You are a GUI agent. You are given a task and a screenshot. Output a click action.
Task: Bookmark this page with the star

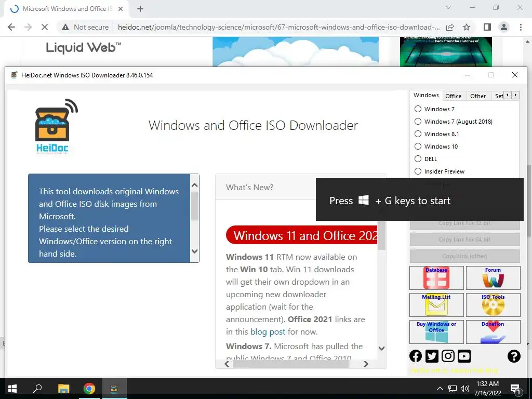467,27
